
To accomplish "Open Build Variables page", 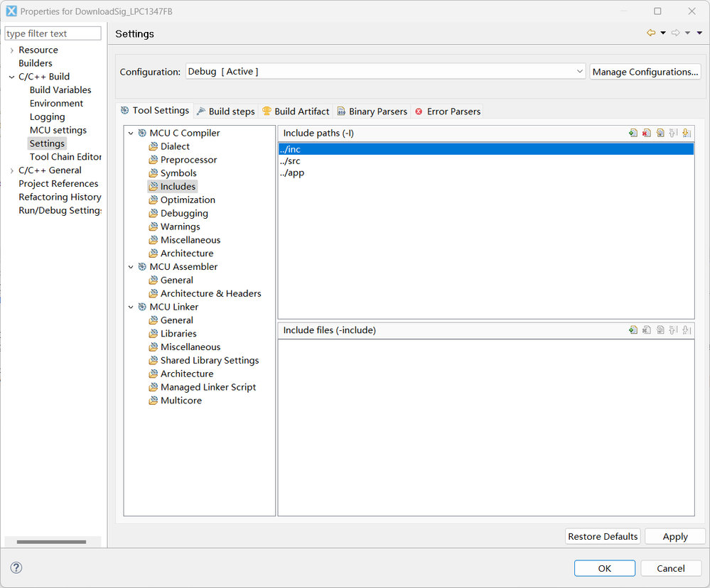I will tap(60, 90).
